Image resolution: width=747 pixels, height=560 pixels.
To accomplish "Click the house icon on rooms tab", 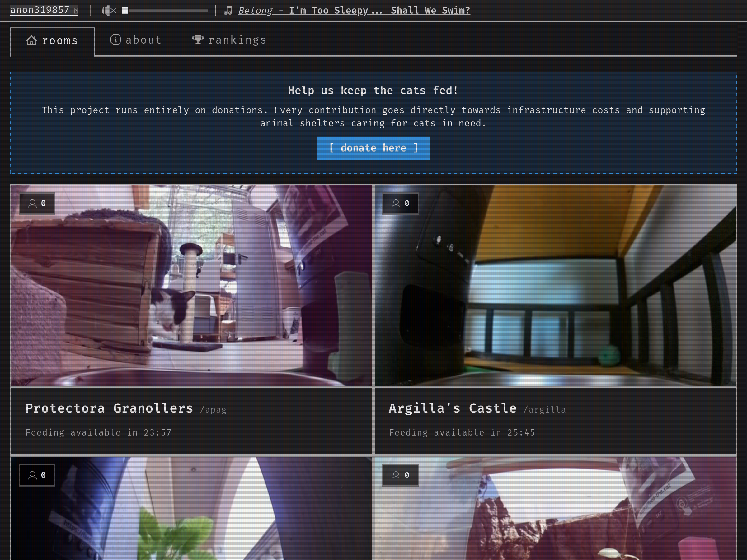I will [32, 40].
